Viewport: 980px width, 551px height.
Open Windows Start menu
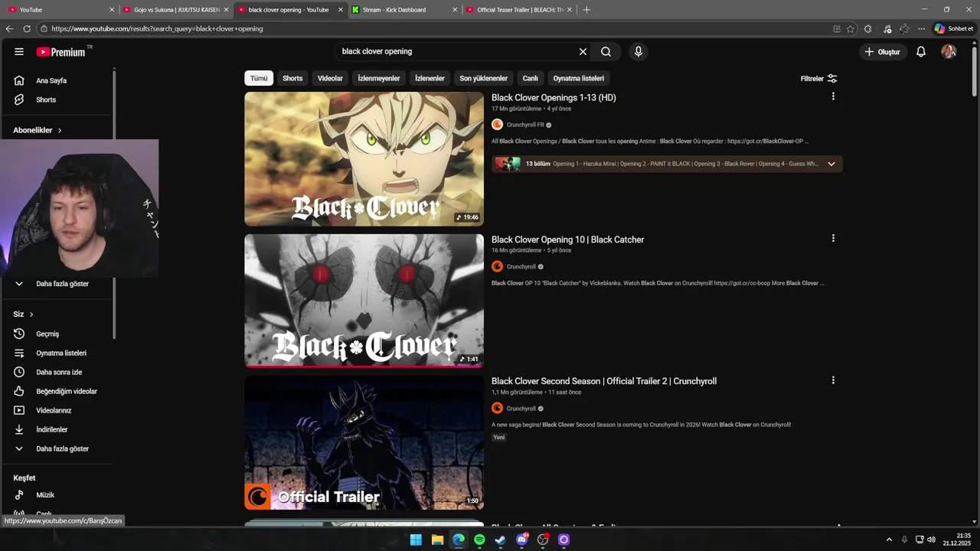click(416, 540)
